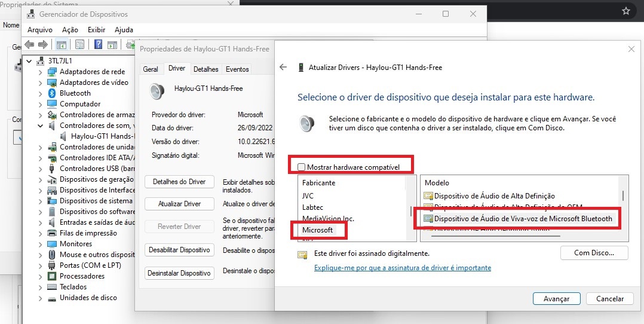Select JVC in the Fabricante list

pos(308,196)
